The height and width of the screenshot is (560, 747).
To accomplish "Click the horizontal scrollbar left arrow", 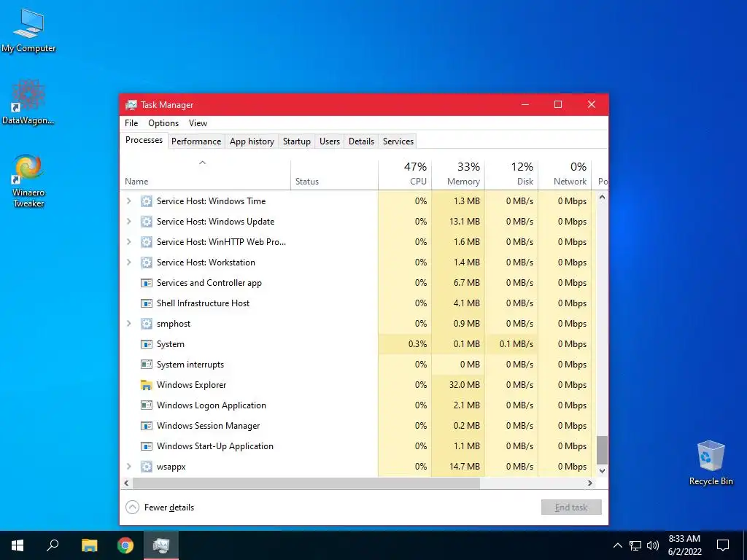I will pos(126,483).
